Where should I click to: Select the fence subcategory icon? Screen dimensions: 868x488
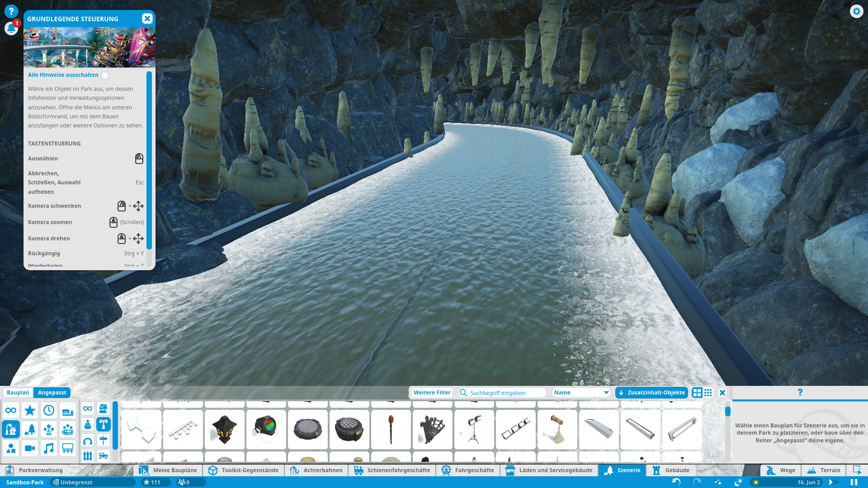[x=88, y=456]
